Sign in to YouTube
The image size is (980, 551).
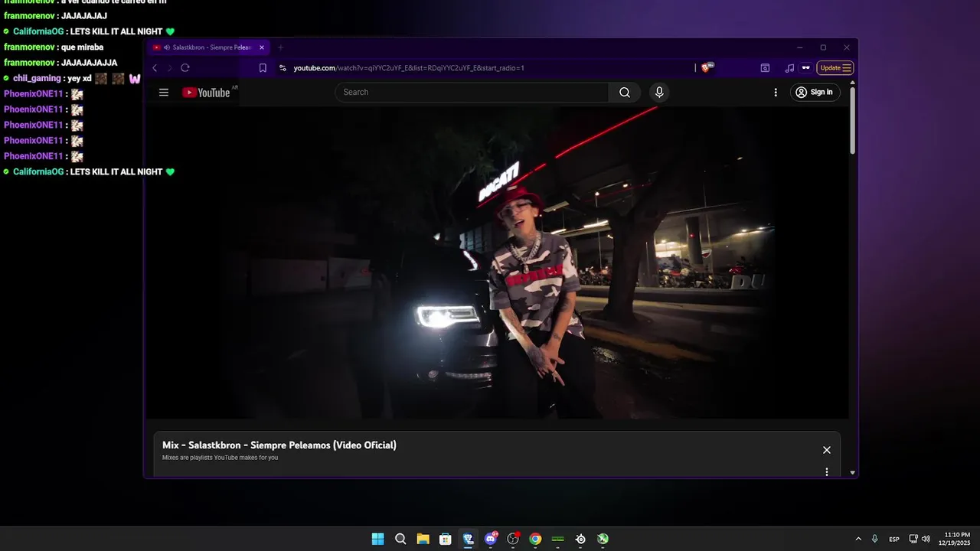click(x=815, y=93)
